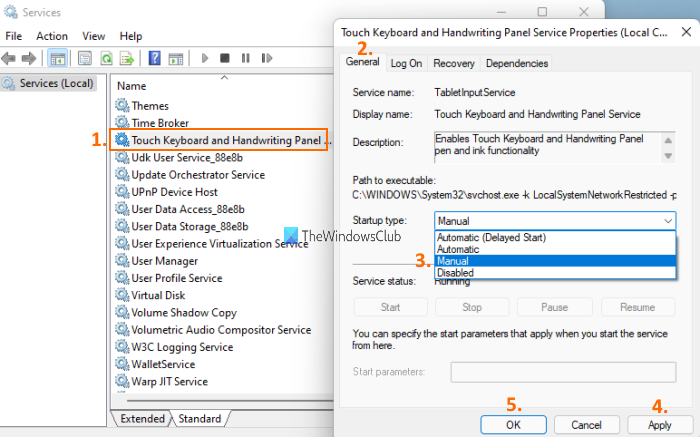The height and width of the screenshot is (437, 700).
Task: Click the Stop service button
Action: [x=472, y=307]
